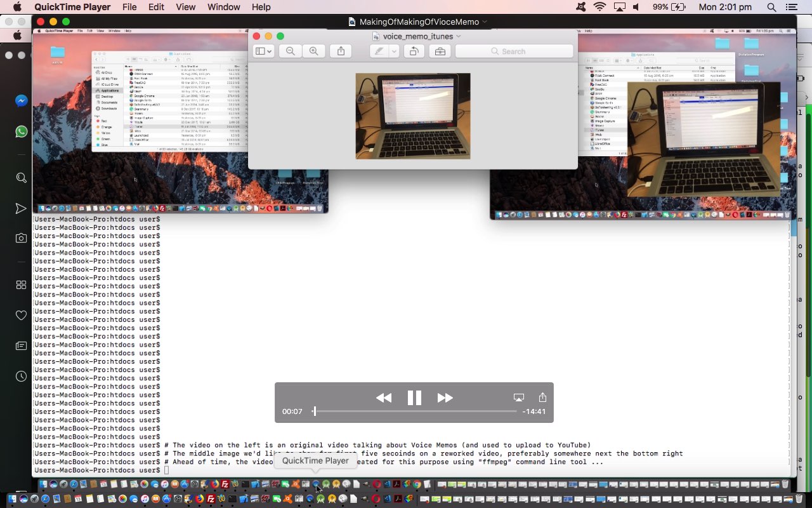Click the WhatsApp icon in the left sidebar
Viewport: 812px width, 508px height.
coord(21,131)
